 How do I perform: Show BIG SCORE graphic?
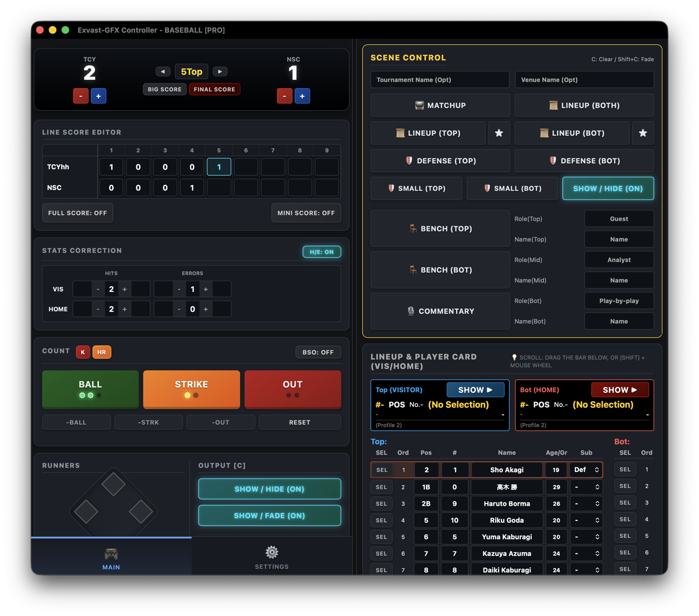[x=165, y=89]
